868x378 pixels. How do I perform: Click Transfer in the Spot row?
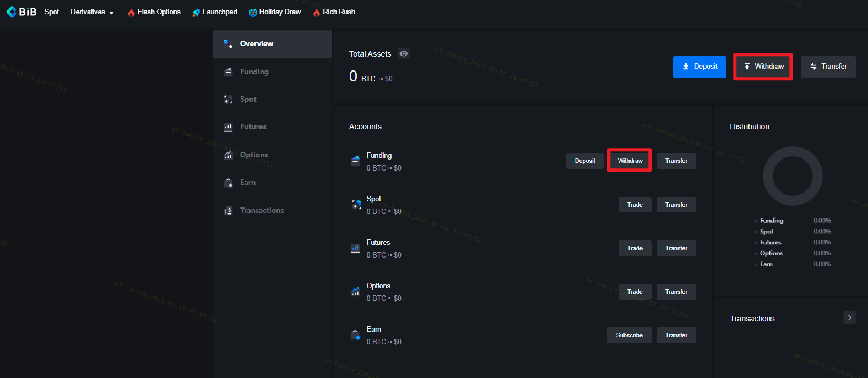click(x=676, y=205)
